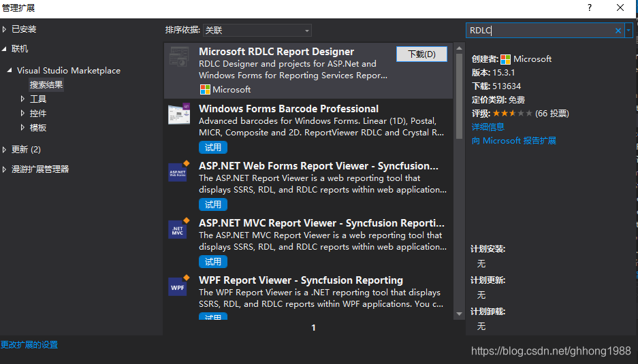Click the Windows Forms Barcode Professional icon

pyautogui.click(x=179, y=114)
